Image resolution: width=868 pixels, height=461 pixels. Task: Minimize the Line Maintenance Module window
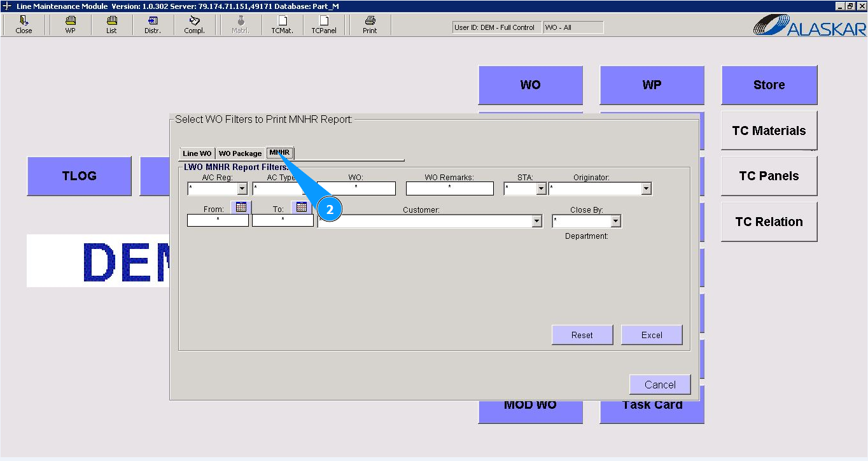(841, 6)
